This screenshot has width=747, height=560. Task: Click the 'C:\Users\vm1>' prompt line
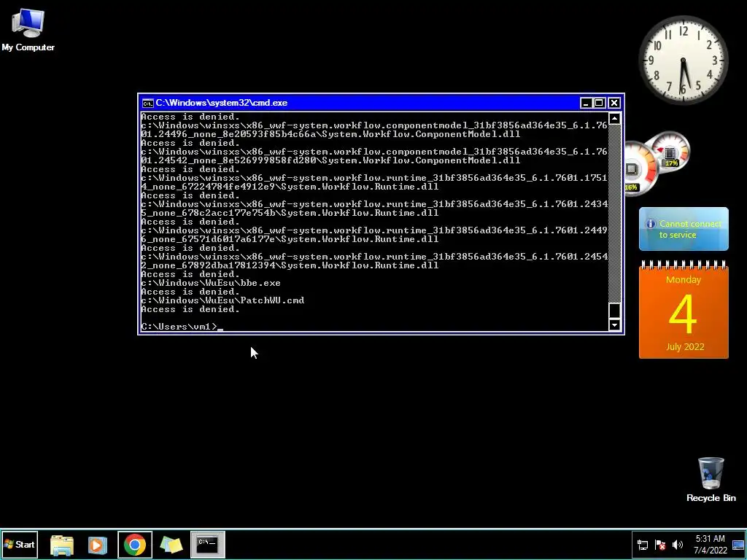click(x=182, y=327)
